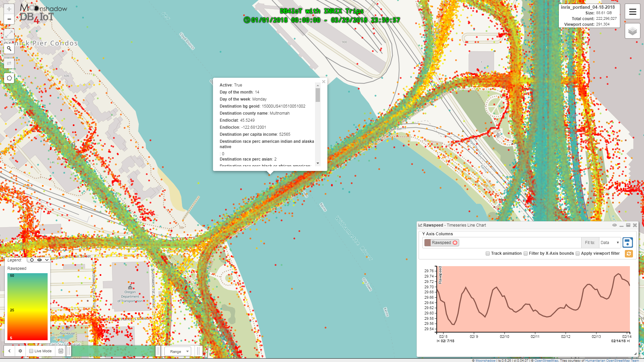Screen dimensions: 644x362
Task: Open timeline settings gear
Action: 20,351
